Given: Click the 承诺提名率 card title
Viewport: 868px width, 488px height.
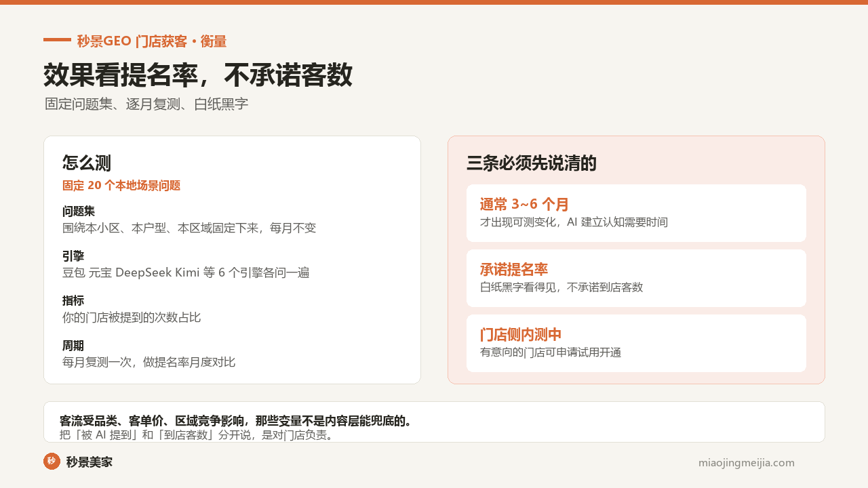Looking at the screenshot, I should [x=514, y=270].
